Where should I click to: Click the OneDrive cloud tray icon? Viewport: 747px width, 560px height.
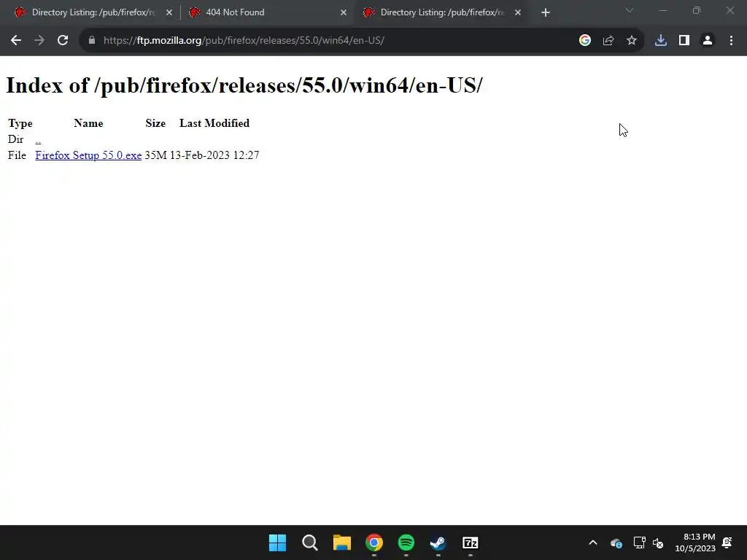[616, 542]
